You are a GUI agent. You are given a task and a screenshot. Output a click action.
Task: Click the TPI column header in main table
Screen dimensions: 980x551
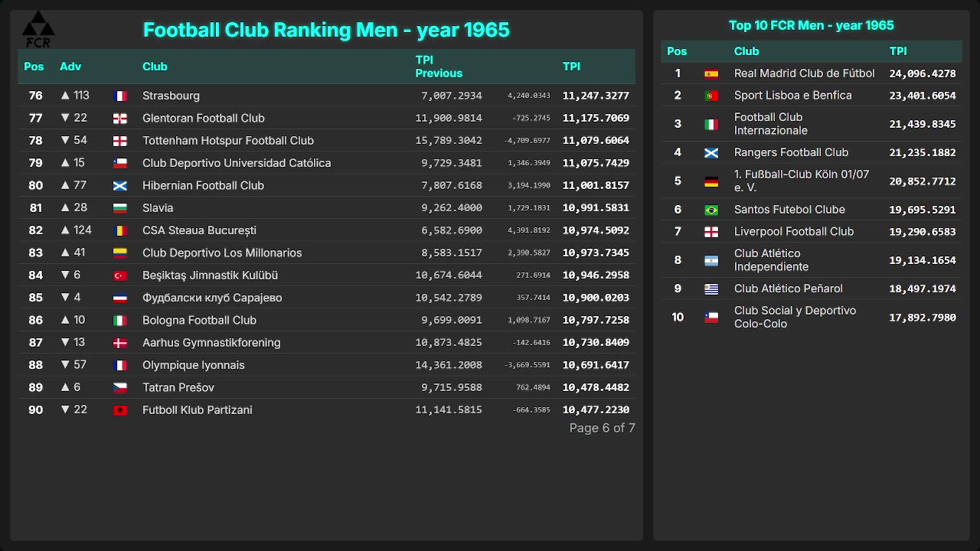(571, 67)
